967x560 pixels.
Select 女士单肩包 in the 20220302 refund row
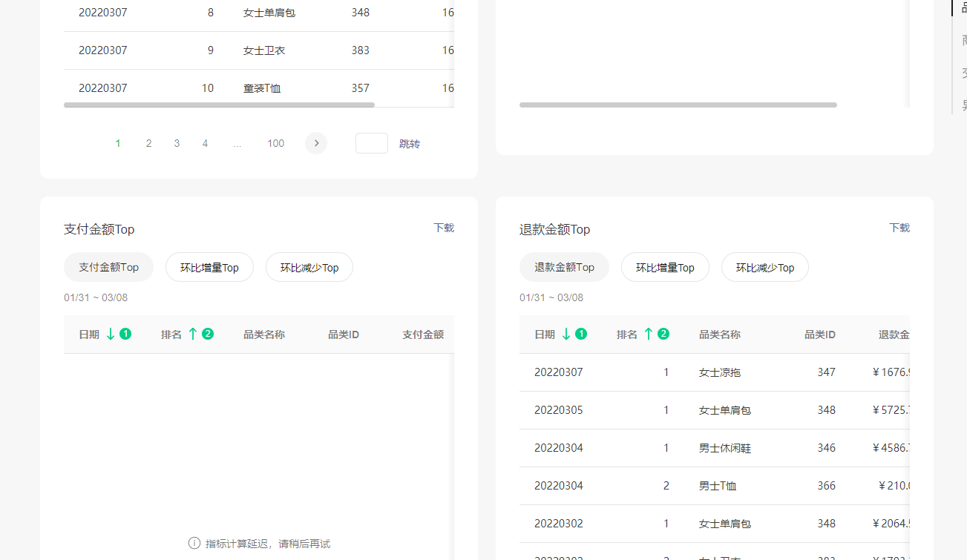(725, 524)
